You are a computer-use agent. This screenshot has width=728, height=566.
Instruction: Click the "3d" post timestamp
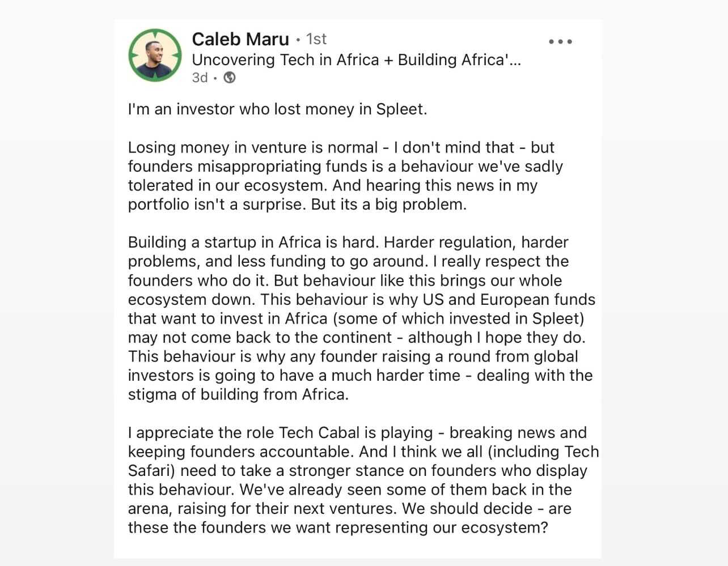(x=200, y=78)
